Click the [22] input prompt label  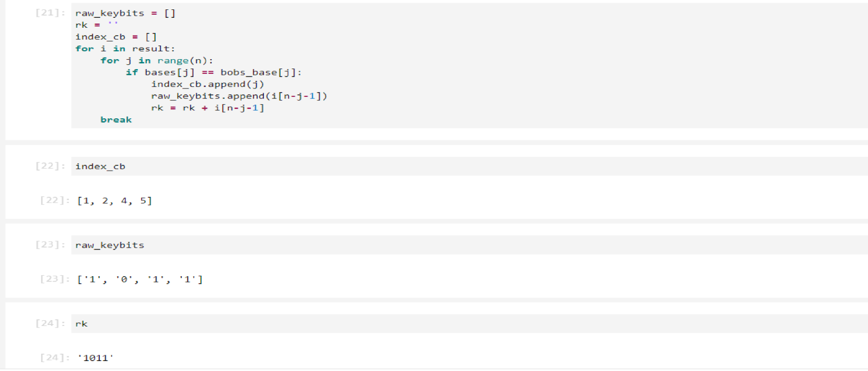coord(50,166)
